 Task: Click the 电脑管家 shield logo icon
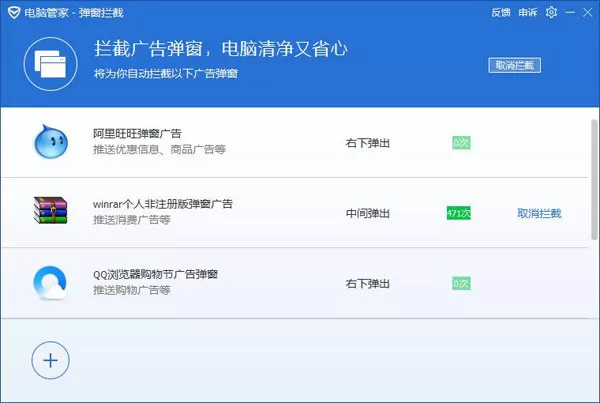click(14, 13)
